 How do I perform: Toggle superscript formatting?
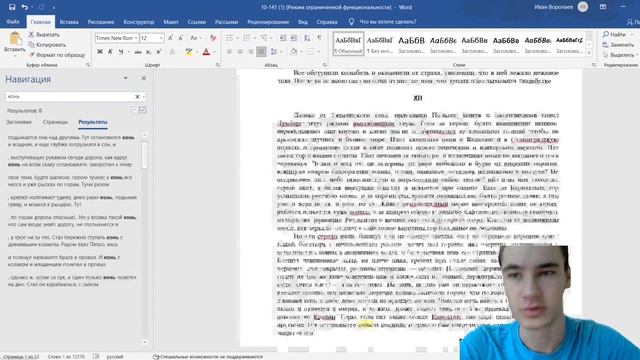pos(159,52)
